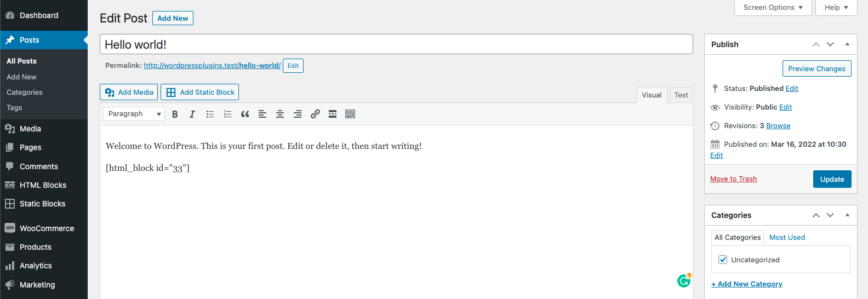Click the Add Static Block button

pos(199,92)
